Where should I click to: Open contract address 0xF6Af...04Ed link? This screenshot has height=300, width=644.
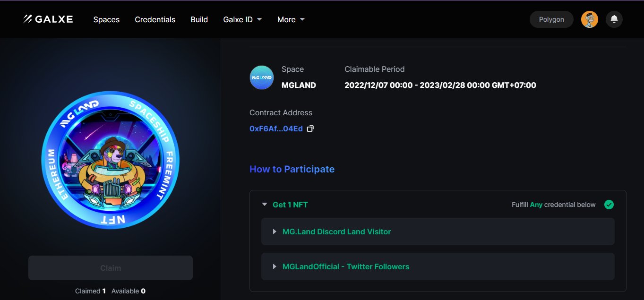tap(276, 129)
